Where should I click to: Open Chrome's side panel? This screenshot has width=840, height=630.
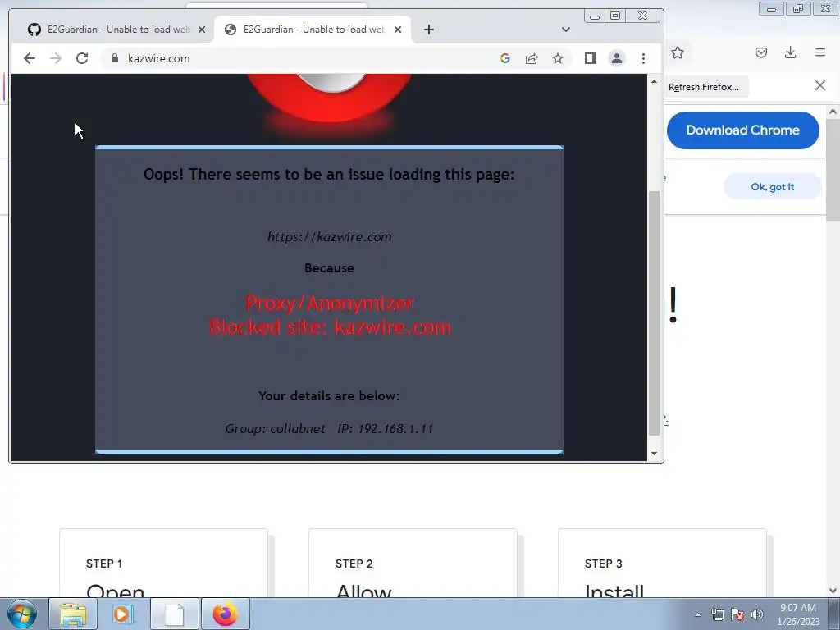click(x=591, y=58)
